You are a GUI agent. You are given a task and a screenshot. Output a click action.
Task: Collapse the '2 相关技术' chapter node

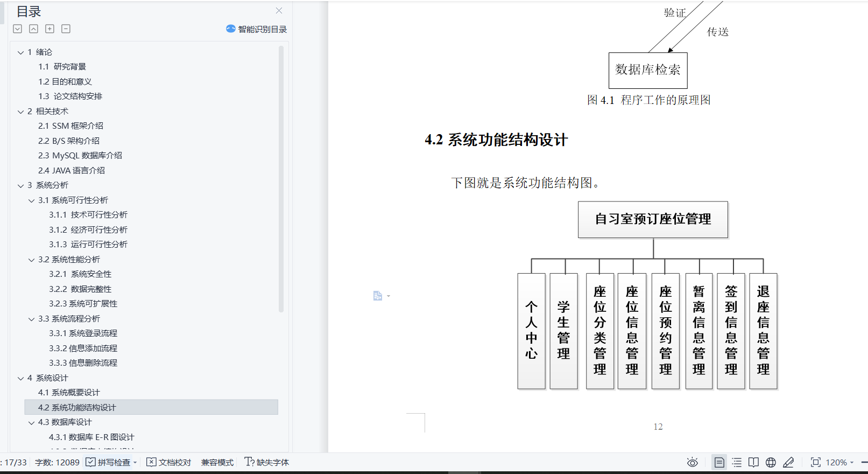pyautogui.click(x=20, y=111)
